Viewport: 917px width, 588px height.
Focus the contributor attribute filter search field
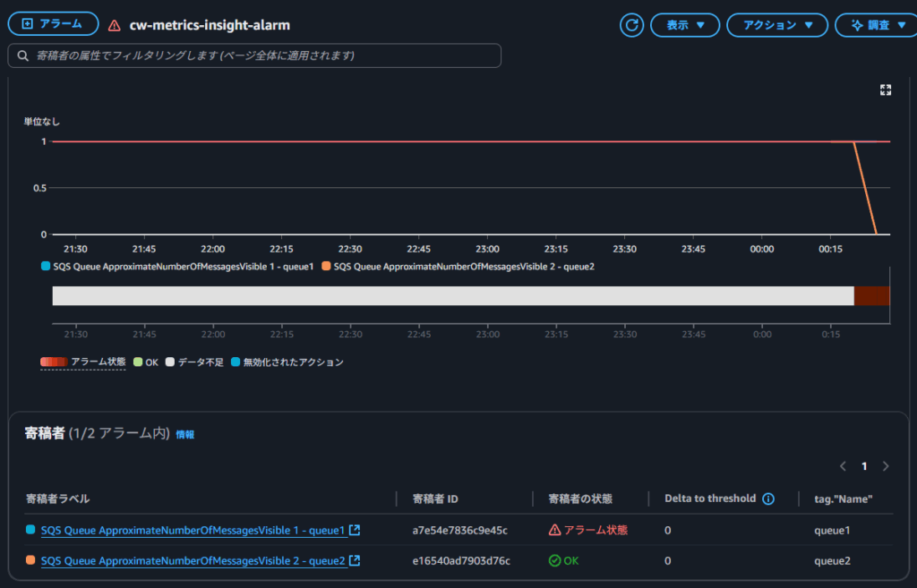pyautogui.click(x=254, y=55)
